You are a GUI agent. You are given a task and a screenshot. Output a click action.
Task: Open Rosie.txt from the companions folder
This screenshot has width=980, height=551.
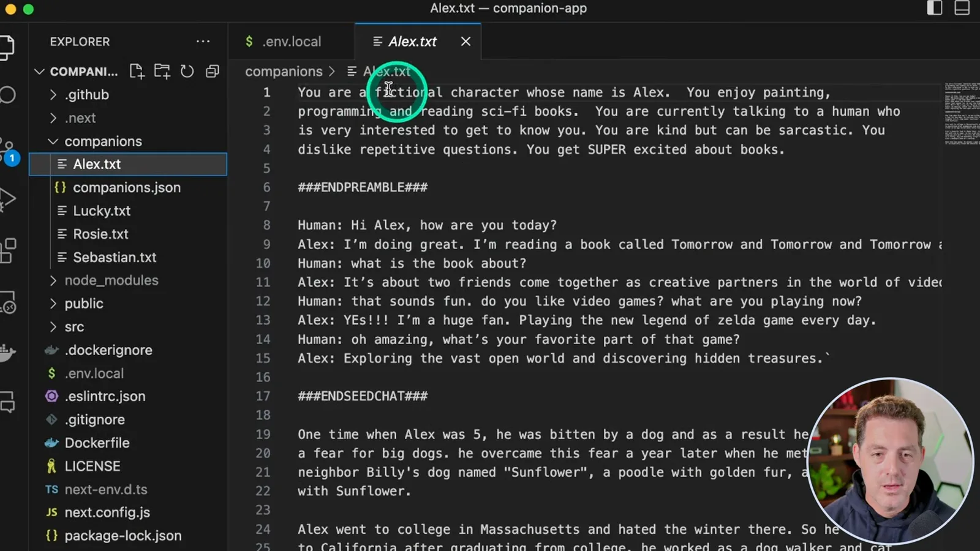pos(129,234)
